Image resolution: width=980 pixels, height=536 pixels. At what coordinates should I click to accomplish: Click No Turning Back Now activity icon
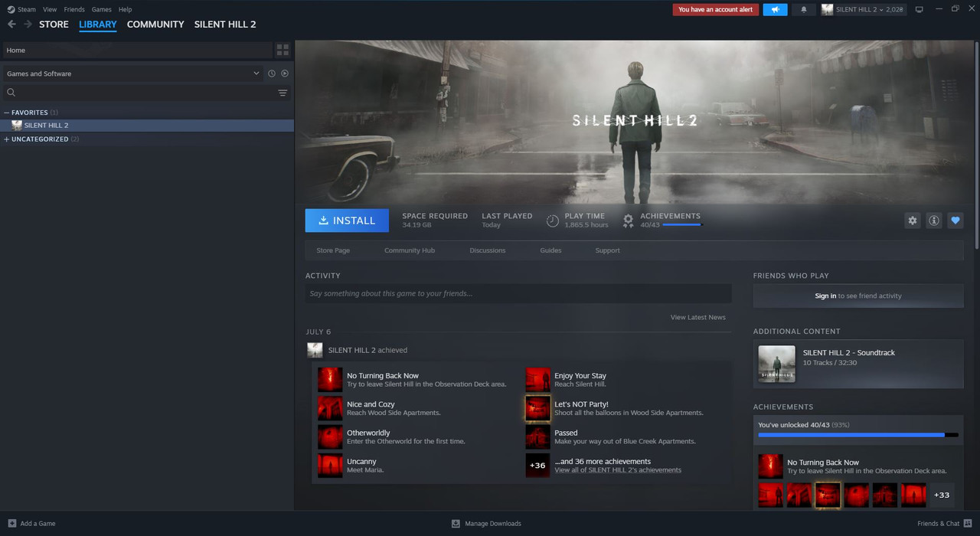click(330, 380)
